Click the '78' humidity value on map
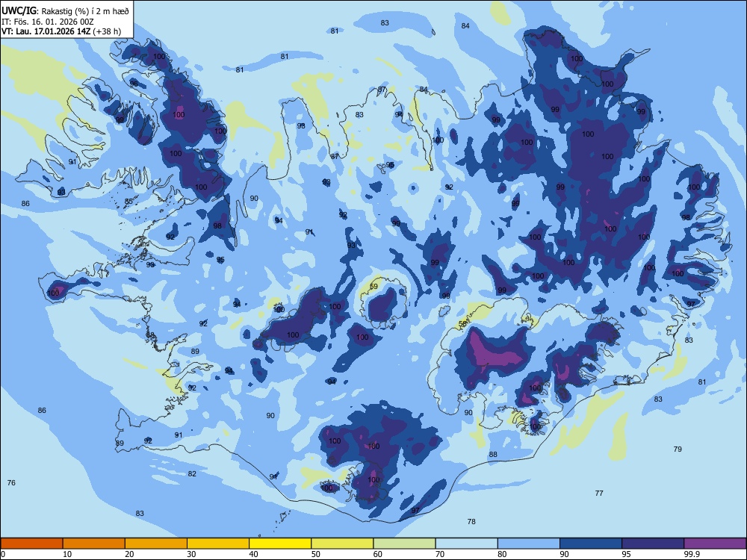Image resolution: width=747 pixels, height=560 pixels. (471, 522)
